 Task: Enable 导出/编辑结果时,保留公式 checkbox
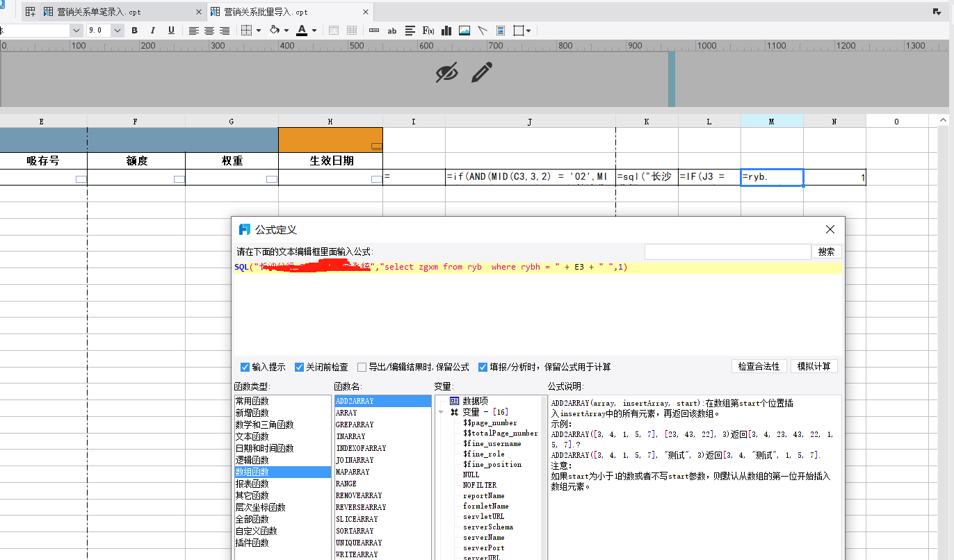[x=362, y=367]
